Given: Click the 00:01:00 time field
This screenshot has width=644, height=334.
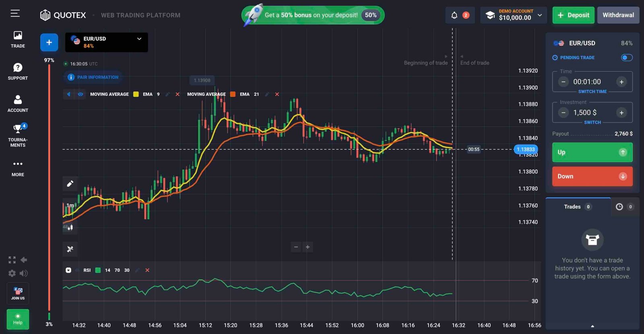Looking at the screenshot, I should tap(587, 82).
